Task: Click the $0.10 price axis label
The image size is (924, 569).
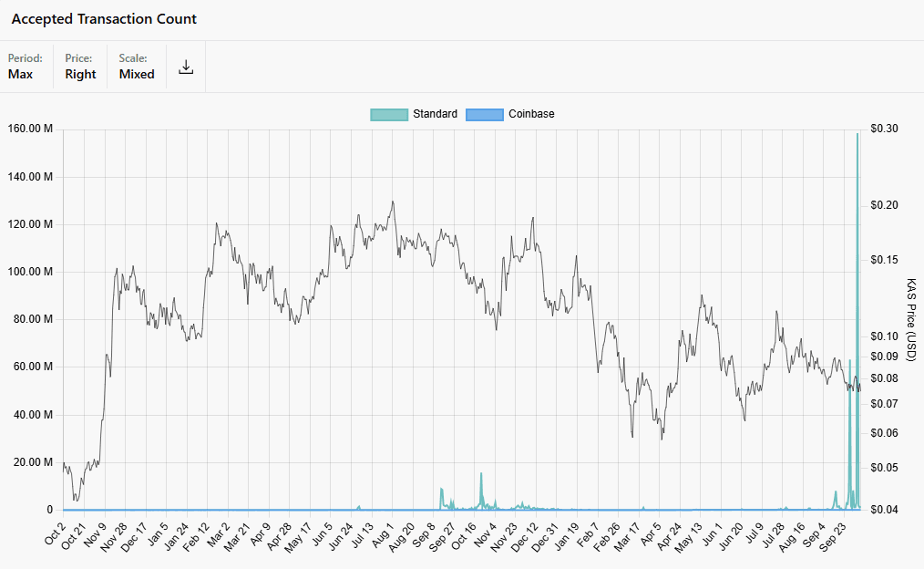Action: coord(884,336)
